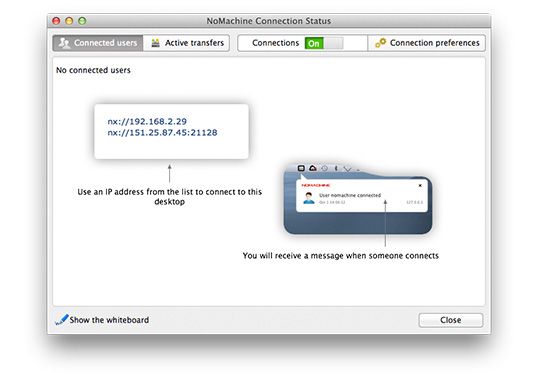Click the 'No connected users' text
This screenshot has height=378, width=552.
(93, 70)
